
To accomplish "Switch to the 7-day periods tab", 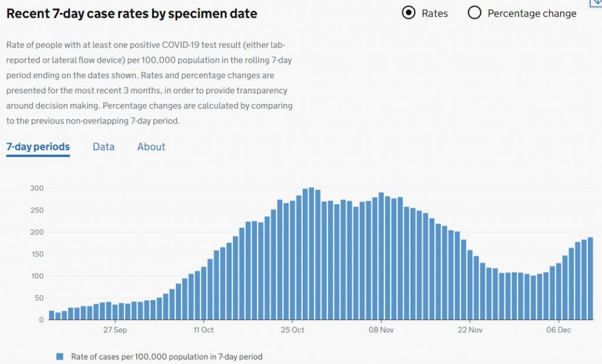I will point(38,147).
